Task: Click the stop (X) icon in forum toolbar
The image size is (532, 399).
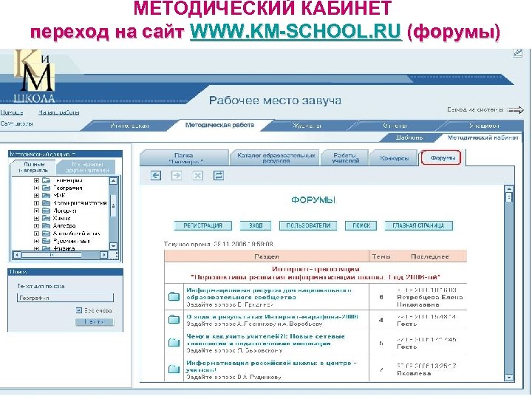Action: tap(198, 175)
